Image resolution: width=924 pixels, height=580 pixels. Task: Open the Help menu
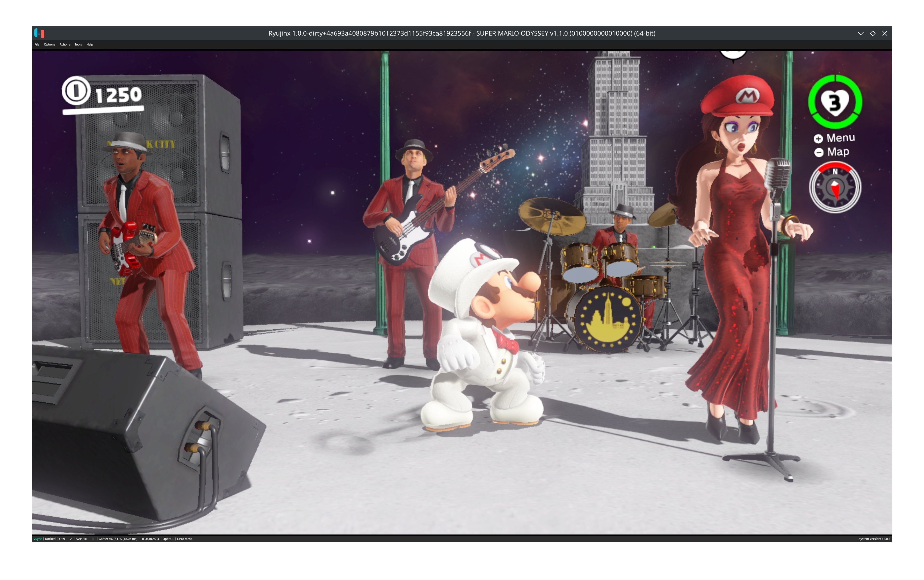click(90, 45)
